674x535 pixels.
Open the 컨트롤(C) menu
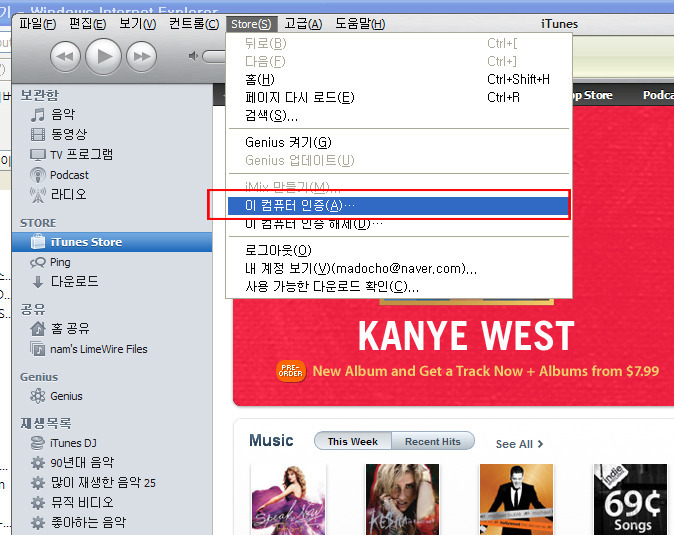point(194,24)
